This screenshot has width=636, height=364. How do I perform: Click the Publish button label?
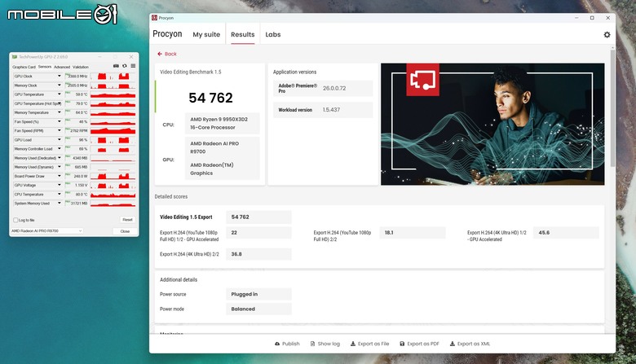coord(291,344)
